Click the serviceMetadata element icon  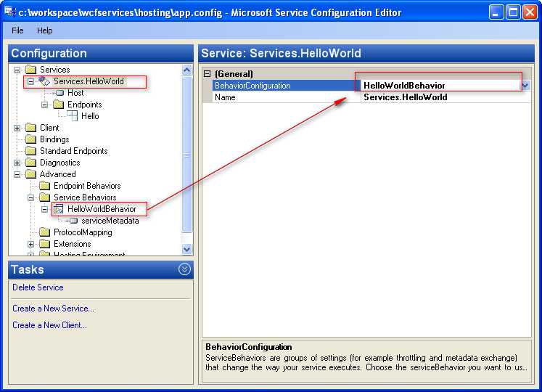[73, 221]
